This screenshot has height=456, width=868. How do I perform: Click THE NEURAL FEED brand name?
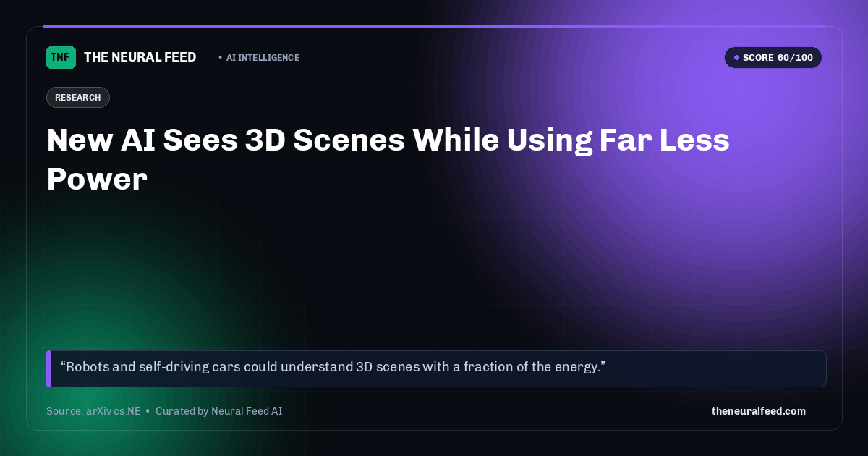(140, 57)
